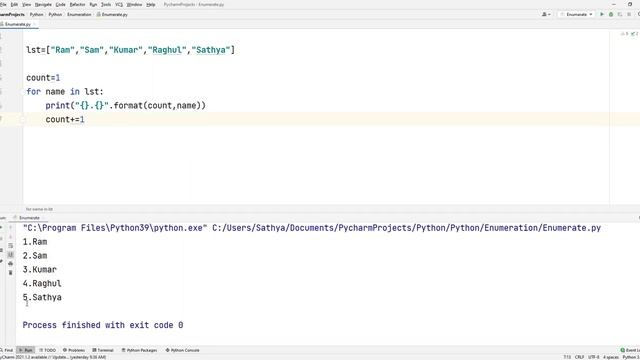Run the Enumerate configuration with the play icon
Image resolution: width=640 pixels, height=360 pixels.
click(x=602, y=14)
